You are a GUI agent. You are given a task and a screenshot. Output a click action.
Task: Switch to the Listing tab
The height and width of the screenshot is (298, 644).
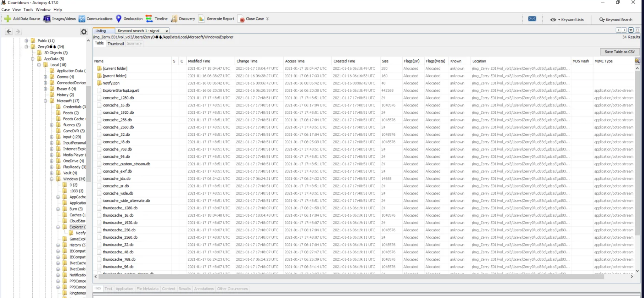[x=104, y=31]
